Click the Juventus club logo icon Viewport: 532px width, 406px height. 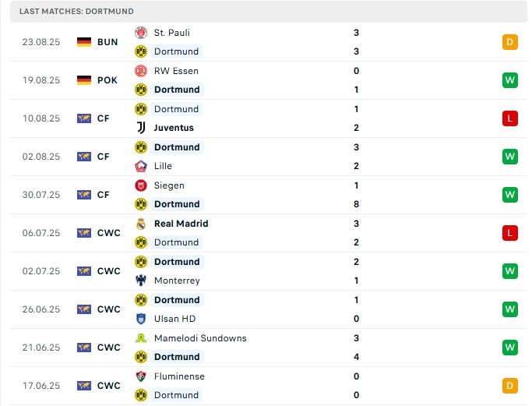click(x=141, y=128)
